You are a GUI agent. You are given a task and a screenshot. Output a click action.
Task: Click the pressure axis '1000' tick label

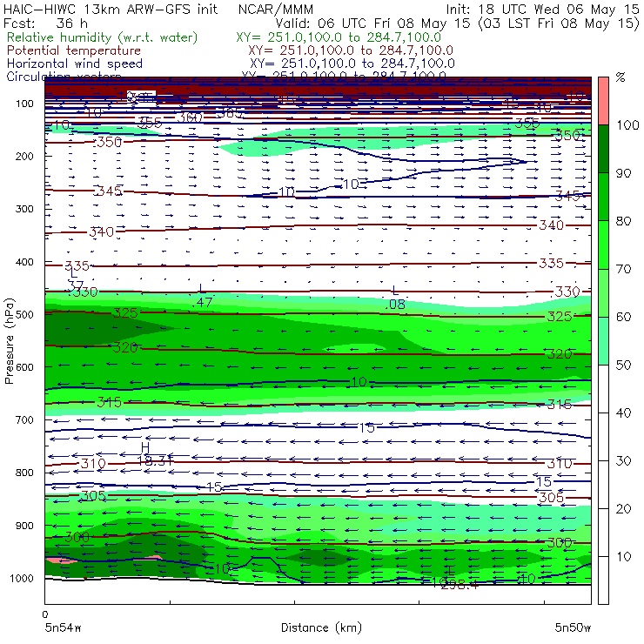[x=22, y=578]
